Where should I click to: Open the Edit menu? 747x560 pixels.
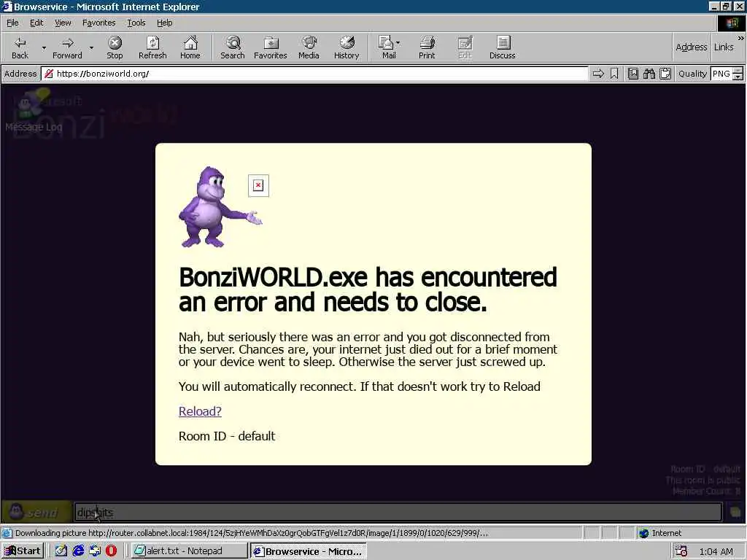tap(36, 23)
